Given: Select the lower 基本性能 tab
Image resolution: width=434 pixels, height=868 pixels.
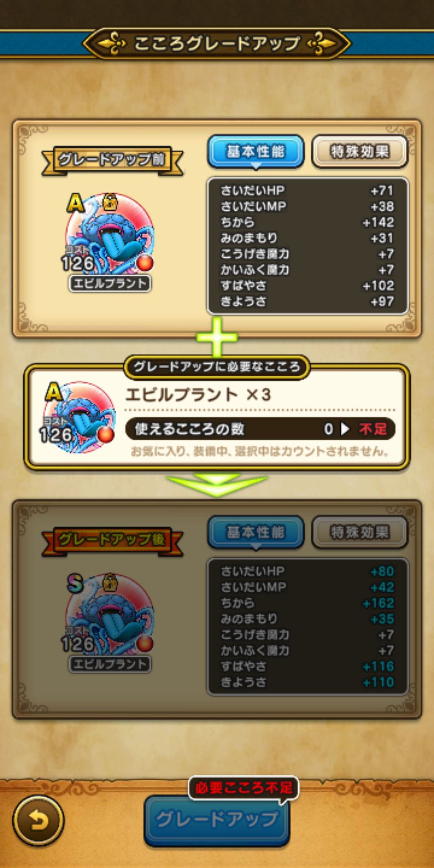Looking at the screenshot, I should coord(256,532).
